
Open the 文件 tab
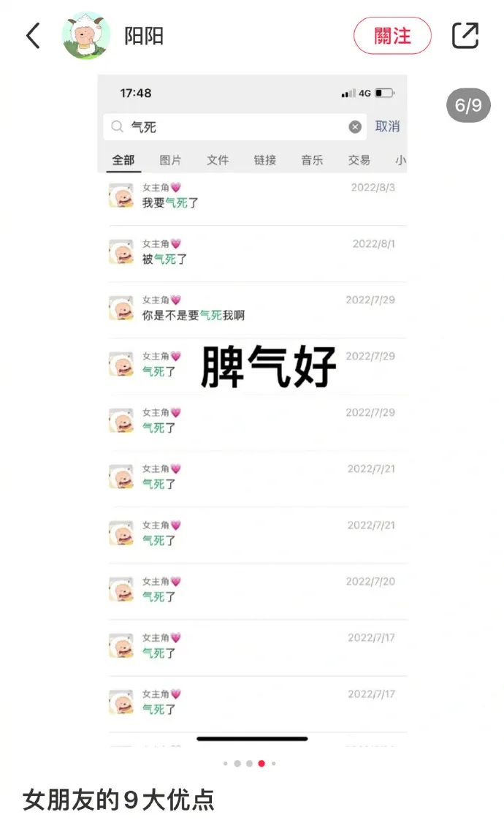[x=218, y=160]
